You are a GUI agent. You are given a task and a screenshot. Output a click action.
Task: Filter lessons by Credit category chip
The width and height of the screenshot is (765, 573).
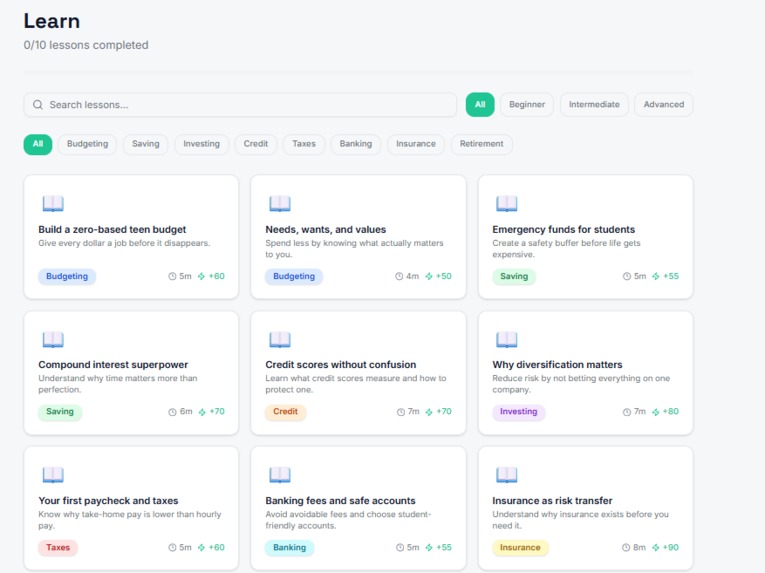(x=256, y=144)
